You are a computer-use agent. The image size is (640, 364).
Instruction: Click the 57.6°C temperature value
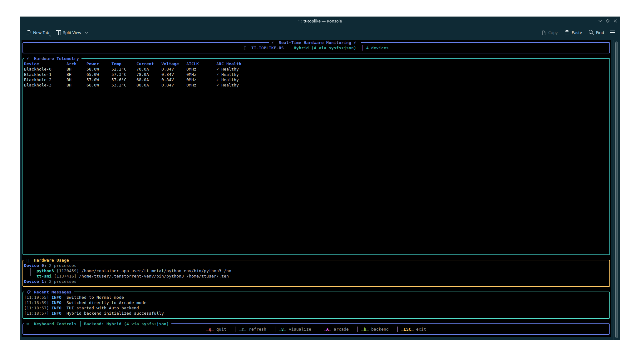point(119,80)
